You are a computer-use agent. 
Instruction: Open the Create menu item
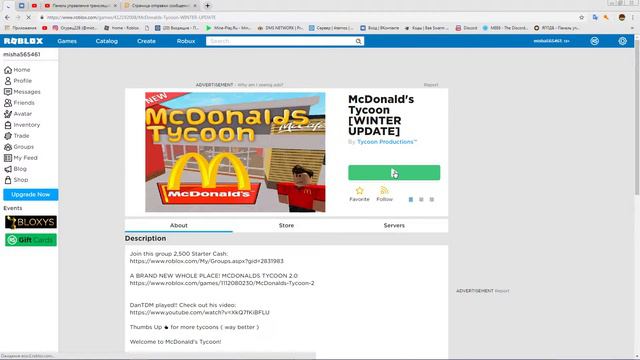(x=146, y=41)
